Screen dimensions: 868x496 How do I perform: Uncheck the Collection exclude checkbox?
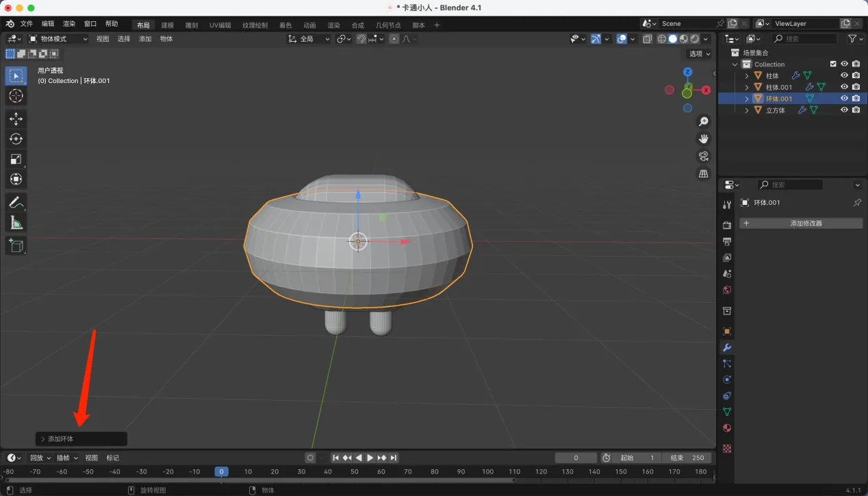833,64
